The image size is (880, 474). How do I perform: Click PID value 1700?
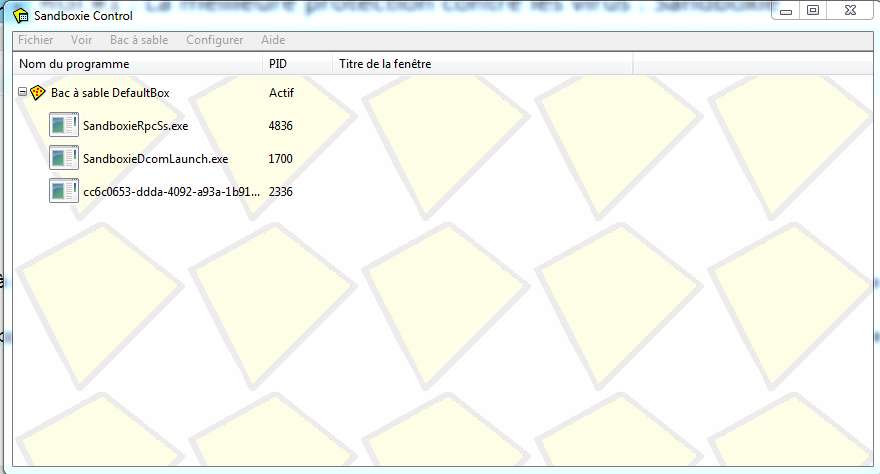pyautogui.click(x=281, y=159)
